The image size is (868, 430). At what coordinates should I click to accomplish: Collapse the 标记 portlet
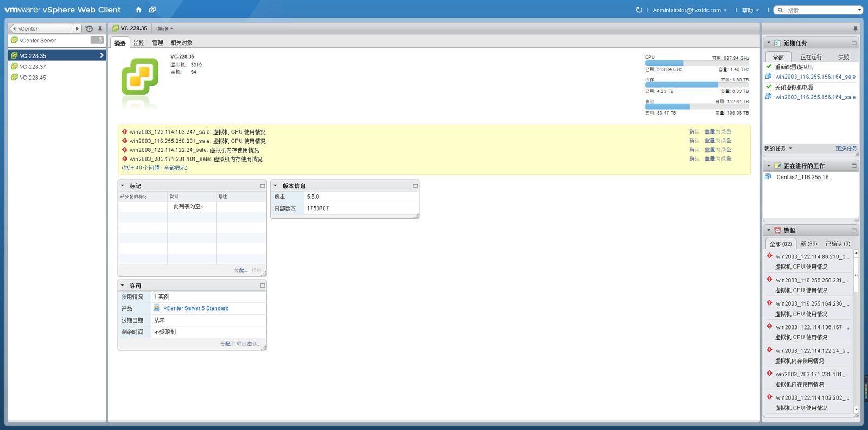pyautogui.click(x=123, y=186)
